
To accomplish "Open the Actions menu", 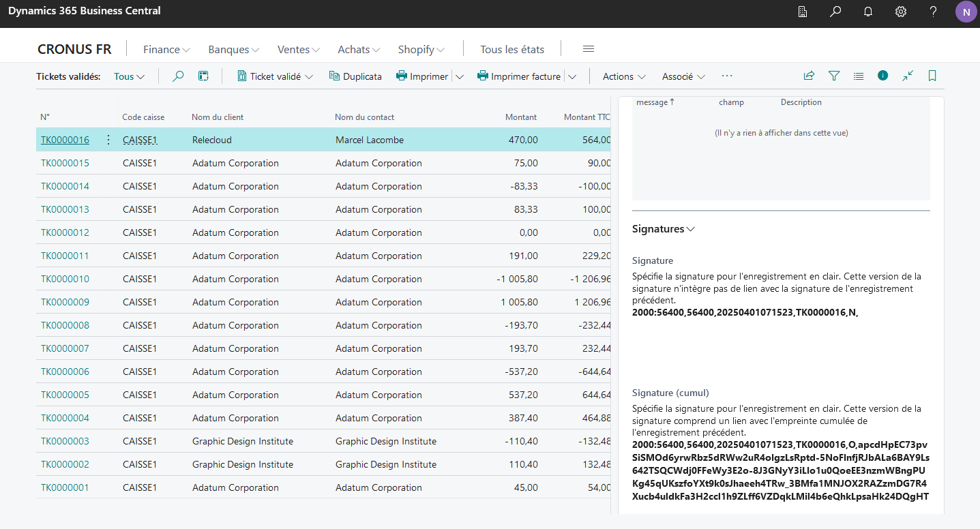I will [624, 76].
